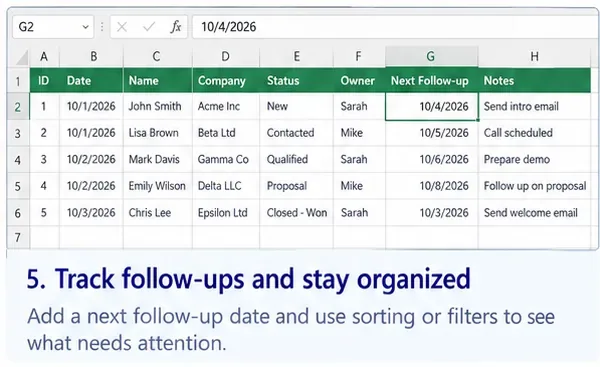Click the Notes header cell

click(x=535, y=80)
